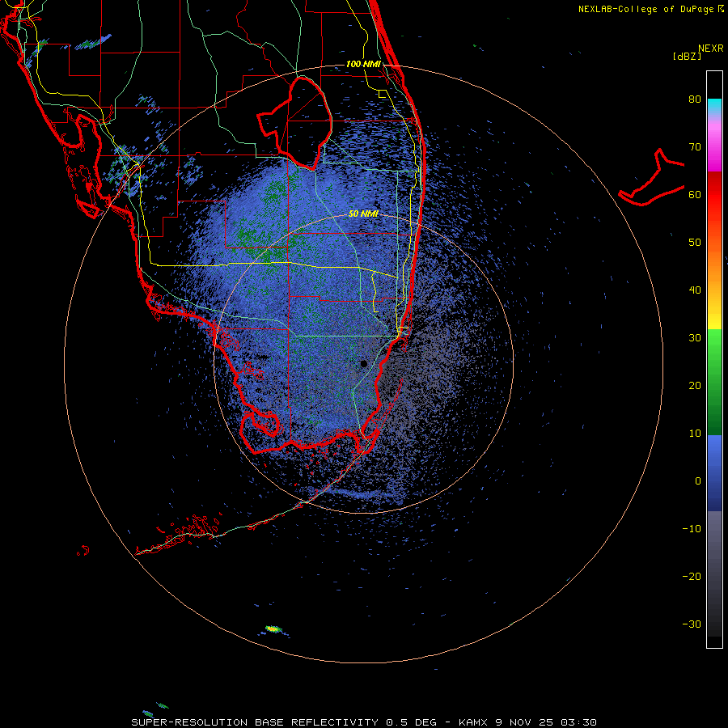Click the 30 value on dBZ scale
Viewport: 728px width, 728px height.
[x=695, y=337]
